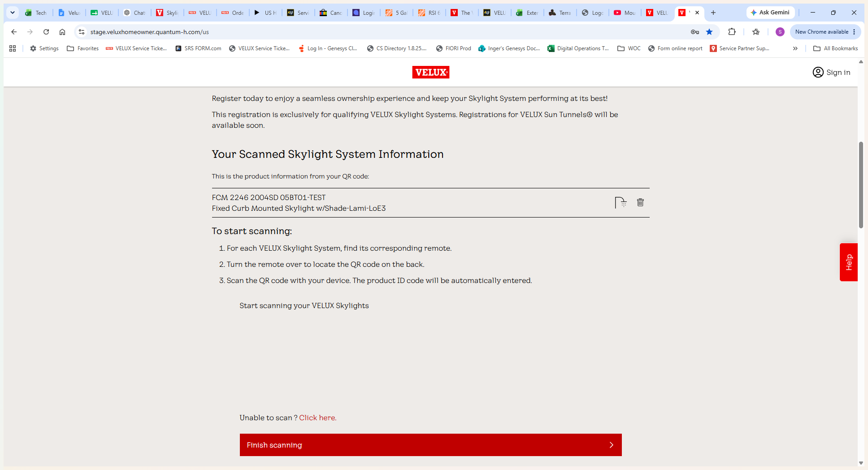This screenshot has height=470, width=868.
Task: Open the Ask Gemini button
Action: pos(770,13)
